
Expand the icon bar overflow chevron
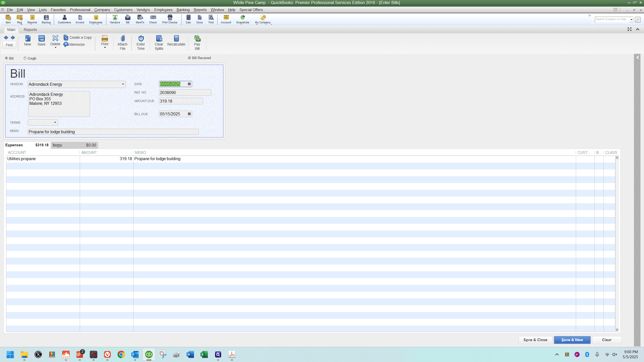(590, 16)
